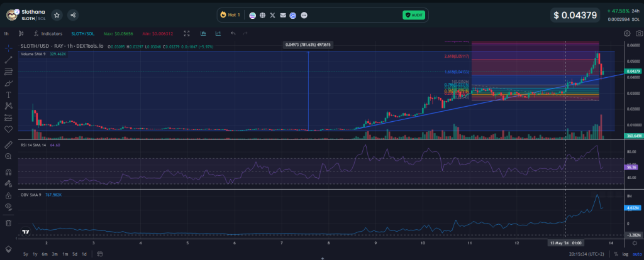Open the X (Twitter) social link
This screenshot has width=644, height=260.
273,15
